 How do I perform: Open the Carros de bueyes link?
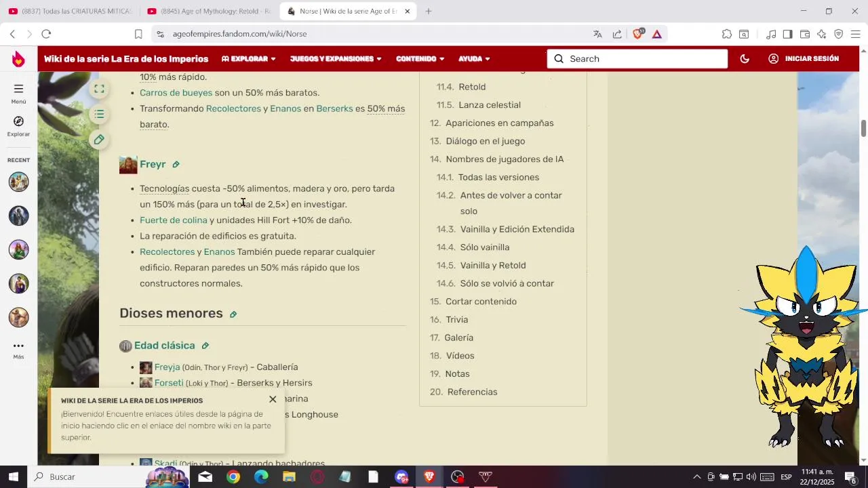[176, 93]
